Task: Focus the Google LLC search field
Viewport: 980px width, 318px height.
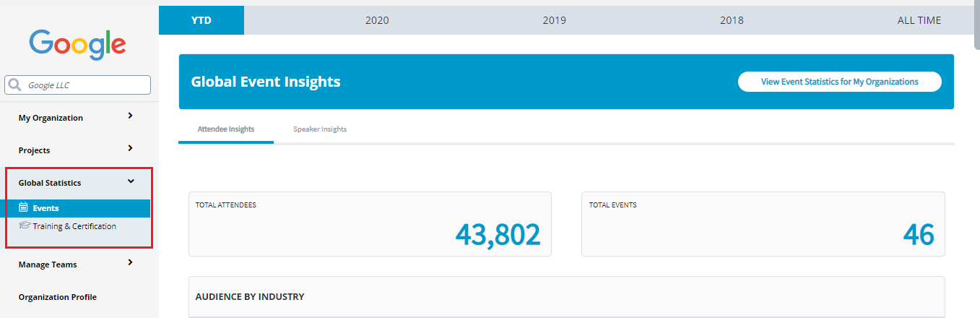Action: click(x=78, y=85)
